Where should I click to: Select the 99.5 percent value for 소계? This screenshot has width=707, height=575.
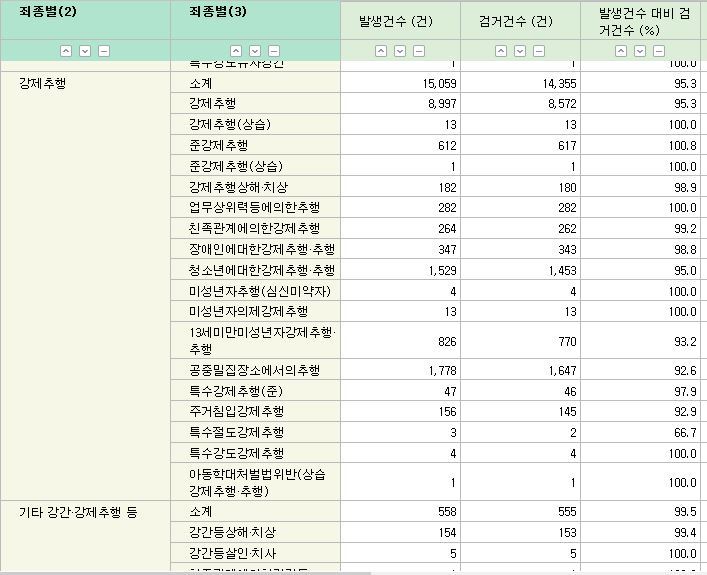[x=685, y=512]
